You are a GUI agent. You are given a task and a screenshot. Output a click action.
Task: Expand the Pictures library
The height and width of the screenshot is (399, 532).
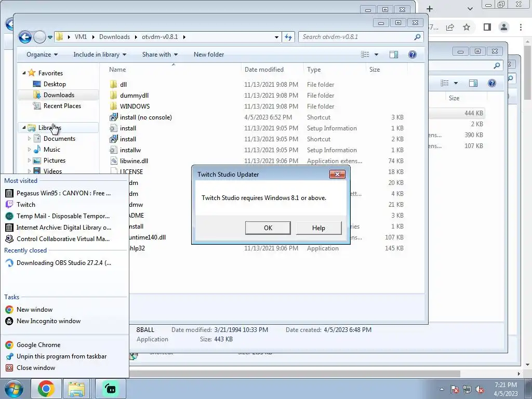point(29,160)
